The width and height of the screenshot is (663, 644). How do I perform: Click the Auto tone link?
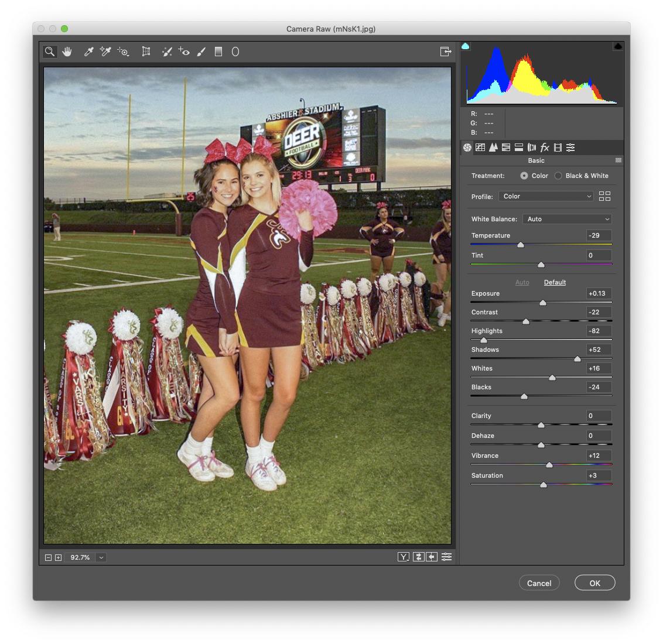click(522, 282)
